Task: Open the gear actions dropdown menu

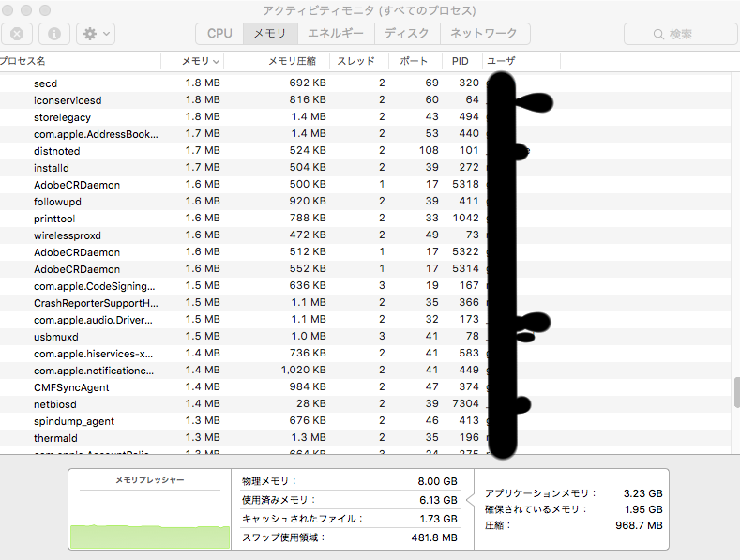Action: click(x=95, y=33)
